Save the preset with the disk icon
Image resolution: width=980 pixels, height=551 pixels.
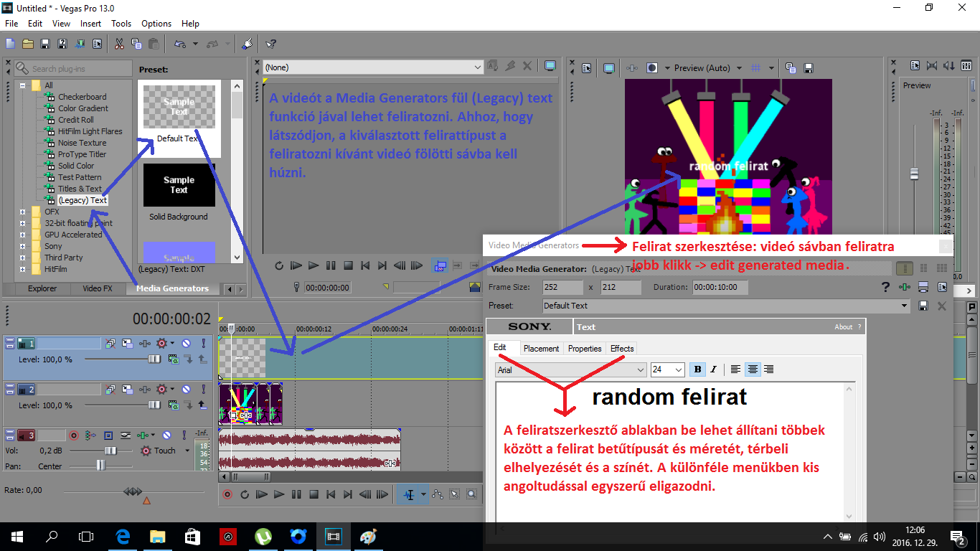pyautogui.click(x=923, y=306)
